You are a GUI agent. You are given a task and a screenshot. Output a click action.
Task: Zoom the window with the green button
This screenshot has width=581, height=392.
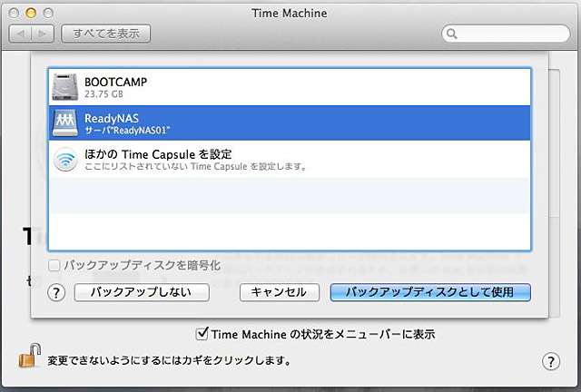click(x=48, y=14)
